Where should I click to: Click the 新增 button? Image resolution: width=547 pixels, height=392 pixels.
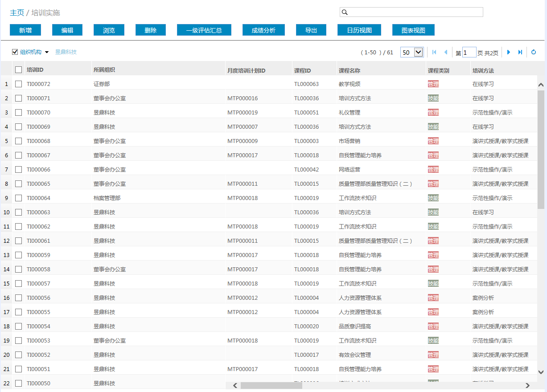pyautogui.click(x=25, y=30)
